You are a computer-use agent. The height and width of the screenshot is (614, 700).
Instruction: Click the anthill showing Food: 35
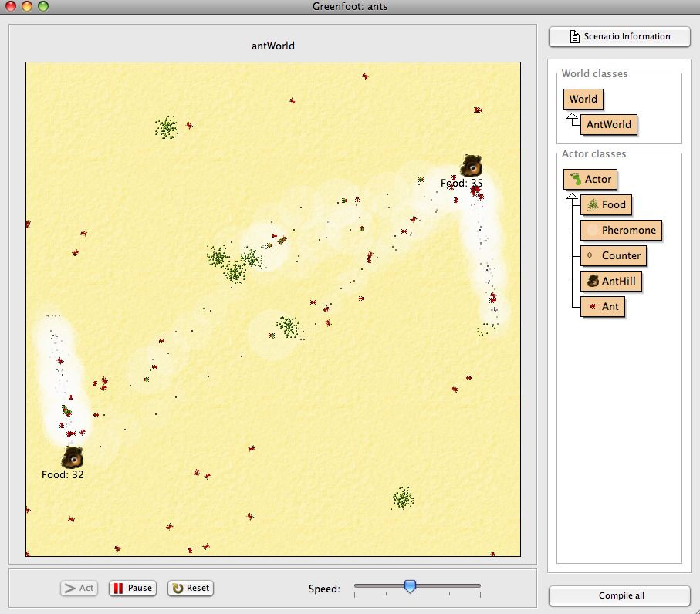[472, 164]
